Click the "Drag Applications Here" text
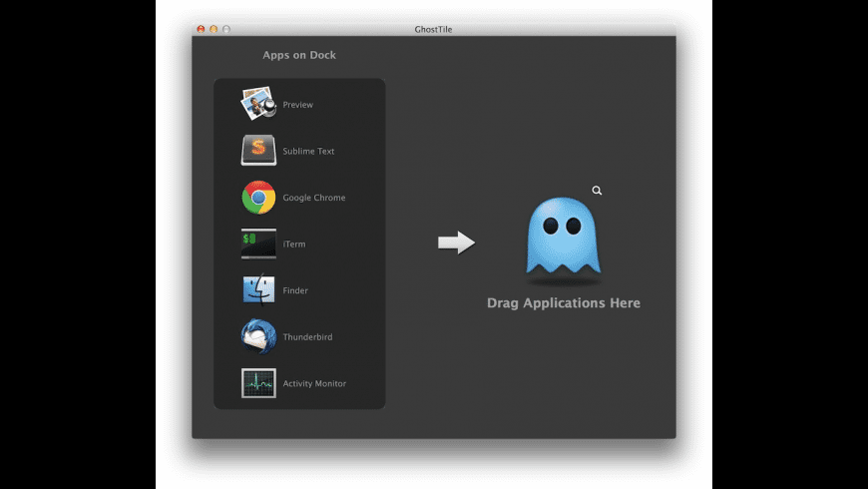Image resolution: width=868 pixels, height=489 pixels. point(563,303)
